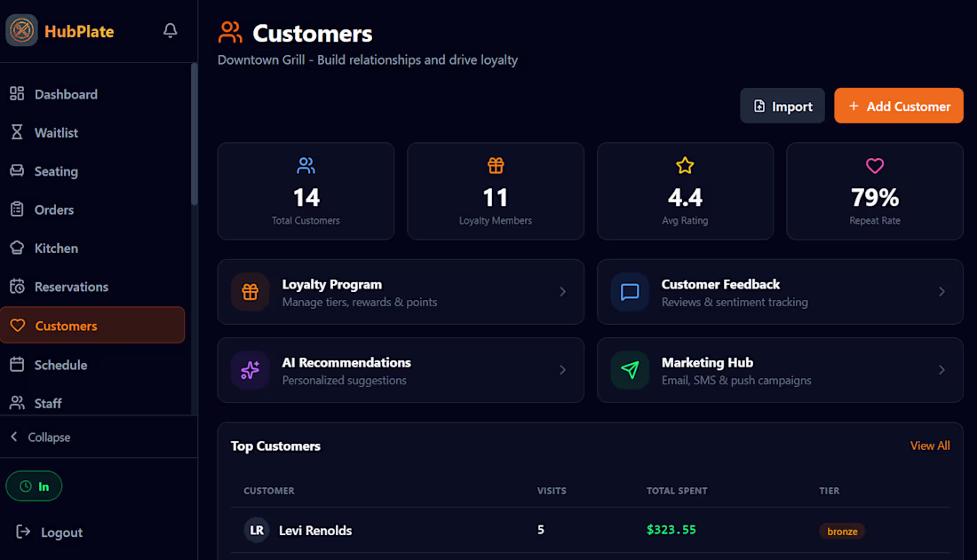Click the Import button
Image resolution: width=977 pixels, height=560 pixels.
click(x=782, y=106)
